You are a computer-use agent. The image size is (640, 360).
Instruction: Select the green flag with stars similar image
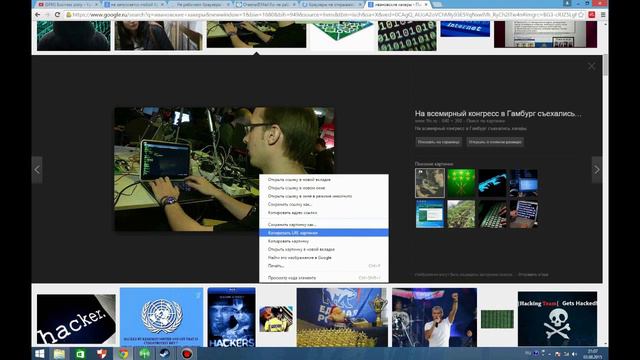[461, 183]
